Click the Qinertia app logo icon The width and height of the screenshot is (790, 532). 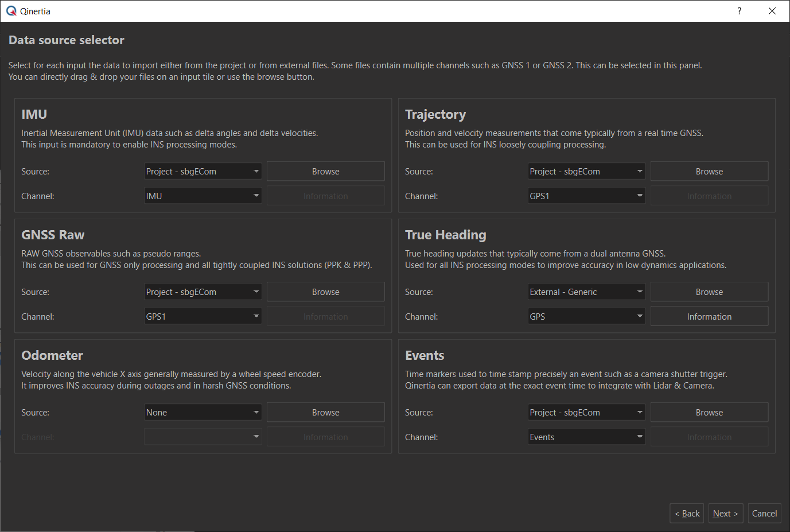tap(11, 11)
